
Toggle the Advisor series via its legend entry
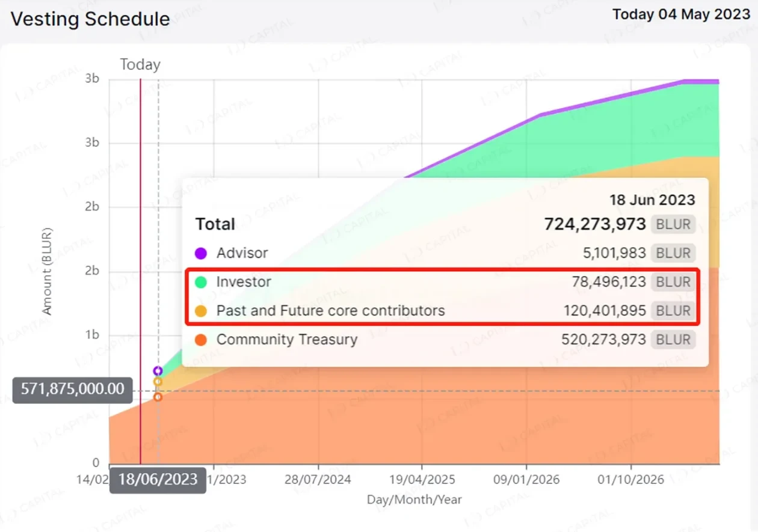pos(243,253)
